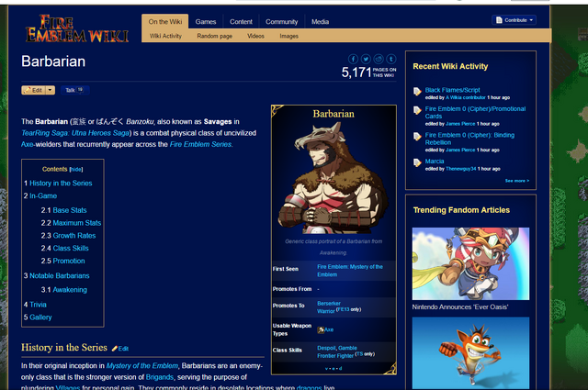Image resolution: width=588 pixels, height=390 pixels.
Task: Open the Fire Emblem Series link
Action: click(x=200, y=144)
